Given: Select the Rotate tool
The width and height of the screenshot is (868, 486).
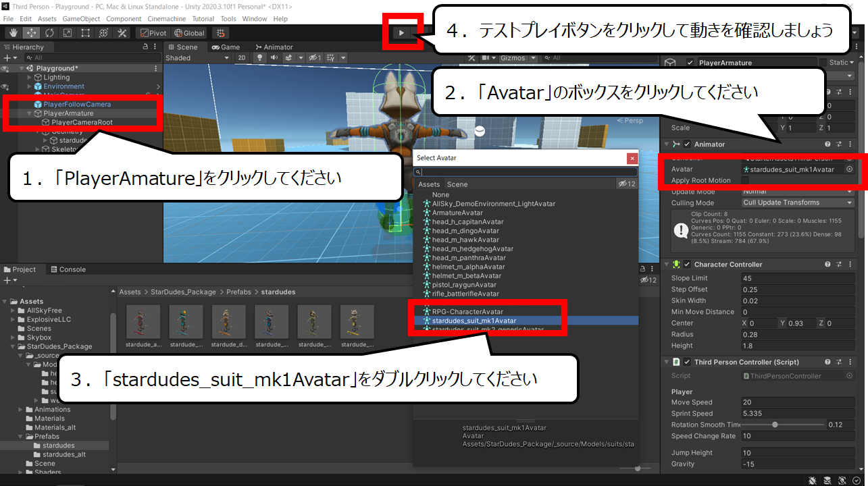Looking at the screenshot, I should (49, 32).
